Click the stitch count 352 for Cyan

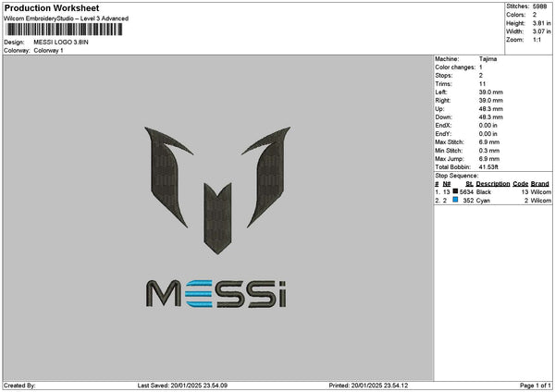[468, 201]
